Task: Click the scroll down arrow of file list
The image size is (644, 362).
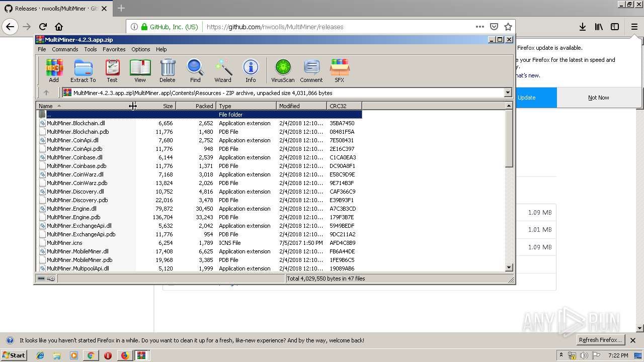Action: coord(509,267)
